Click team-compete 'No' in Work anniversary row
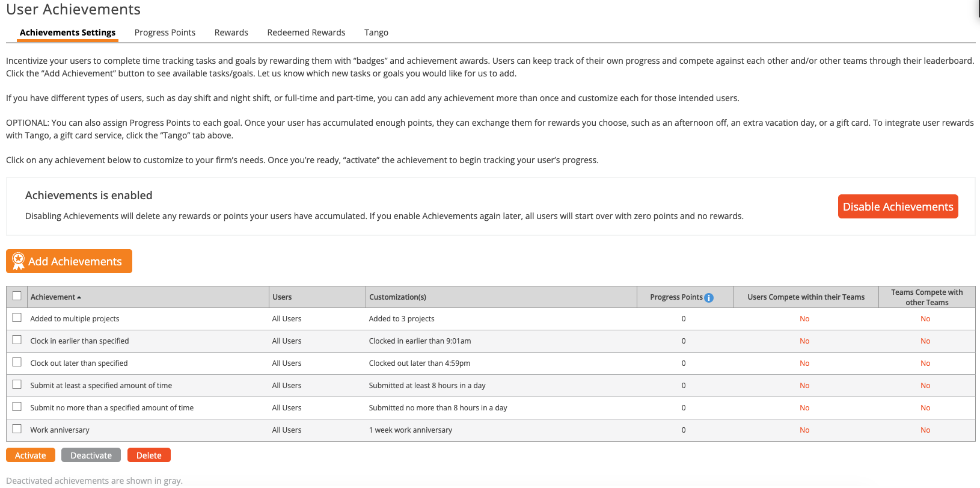The width and height of the screenshot is (980, 488). tap(925, 430)
